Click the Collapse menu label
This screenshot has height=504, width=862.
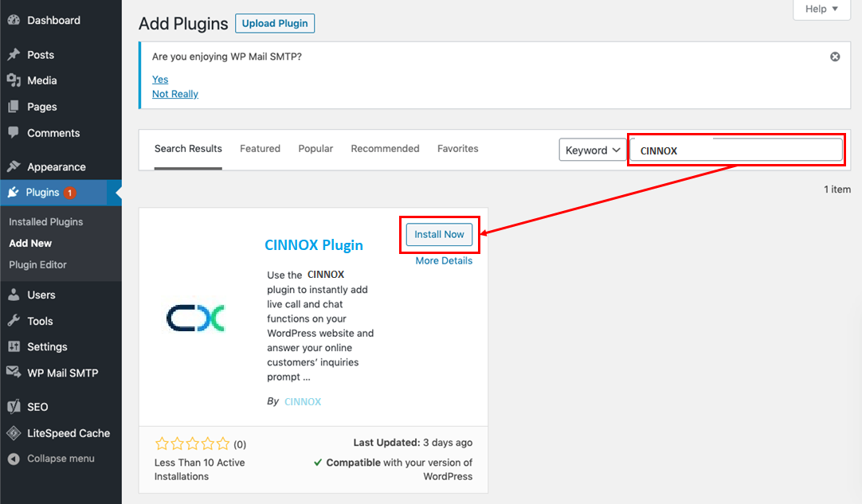pos(61,459)
